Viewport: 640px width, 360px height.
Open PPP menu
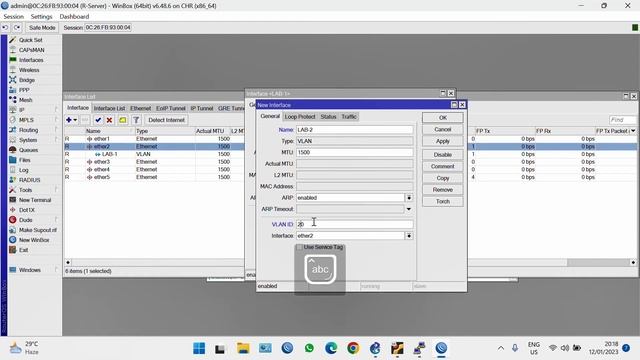24,90
